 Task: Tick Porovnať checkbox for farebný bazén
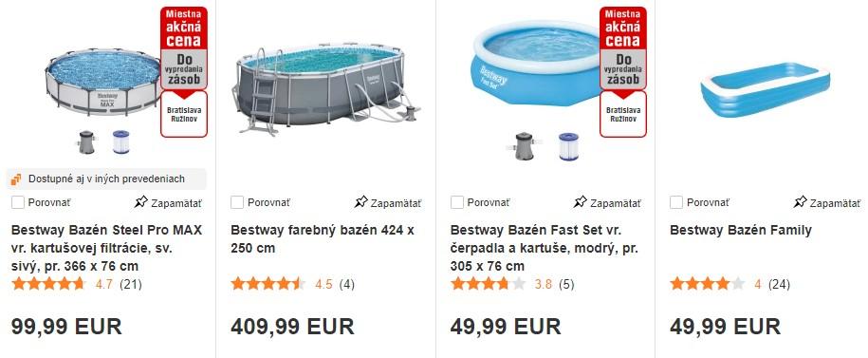click(237, 202)
